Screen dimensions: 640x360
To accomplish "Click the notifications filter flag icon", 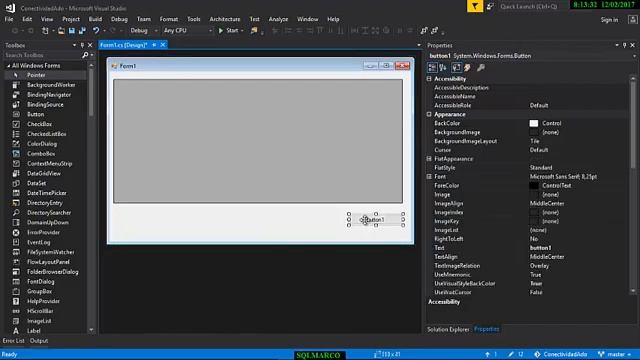I will pyautogui.click(x=475, y=6).
